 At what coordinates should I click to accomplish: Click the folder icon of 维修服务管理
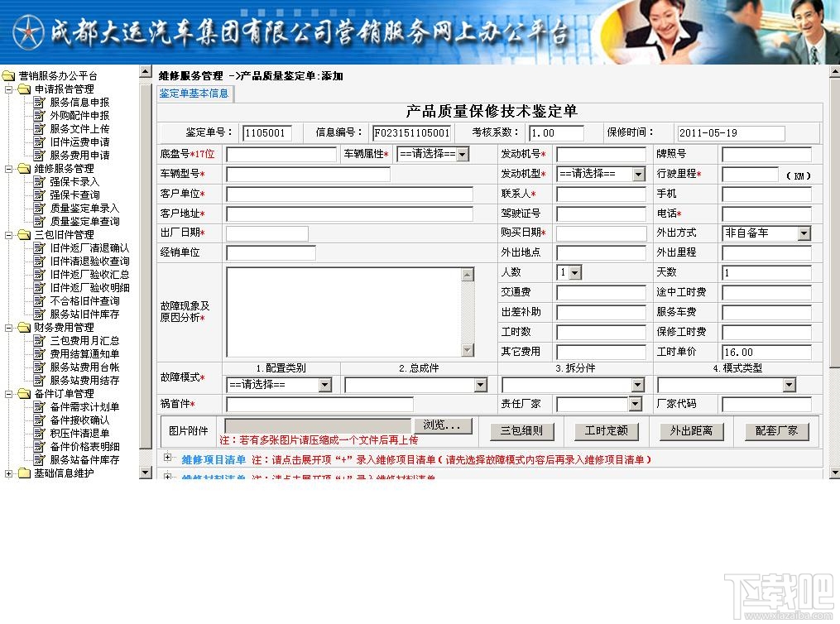tap(24, 168)
